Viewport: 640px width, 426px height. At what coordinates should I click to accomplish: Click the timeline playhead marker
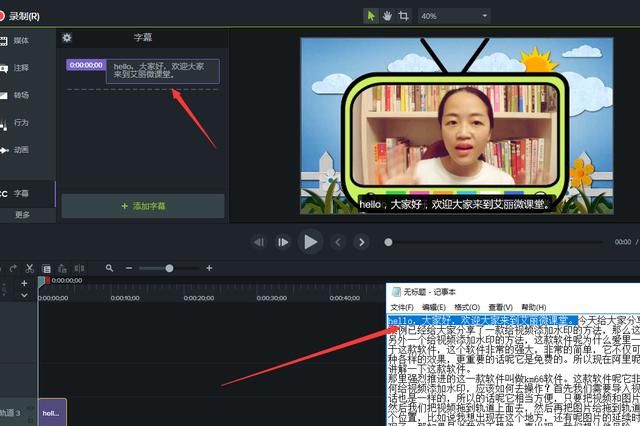(42, 281)
